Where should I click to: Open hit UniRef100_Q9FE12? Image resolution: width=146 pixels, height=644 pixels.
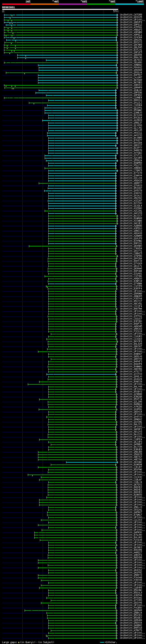(x=131, y=25)
